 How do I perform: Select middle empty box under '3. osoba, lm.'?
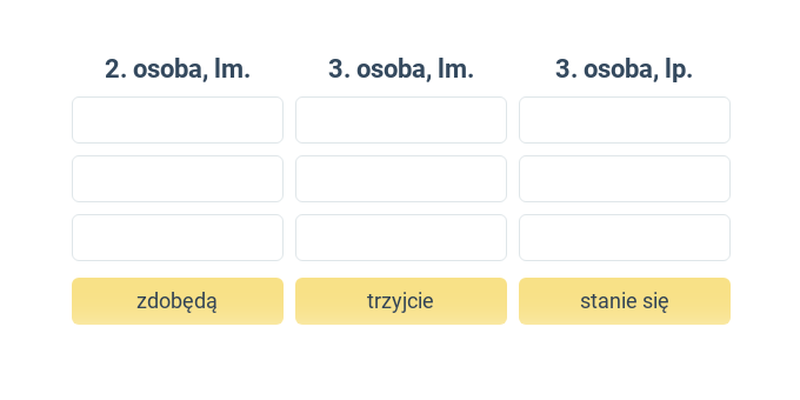(x=401, y=179)
